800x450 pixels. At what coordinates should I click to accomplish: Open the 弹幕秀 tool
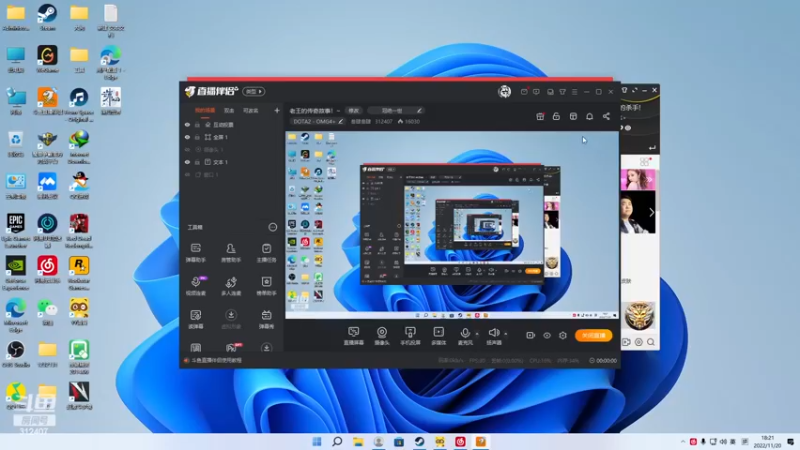[266, 319]
